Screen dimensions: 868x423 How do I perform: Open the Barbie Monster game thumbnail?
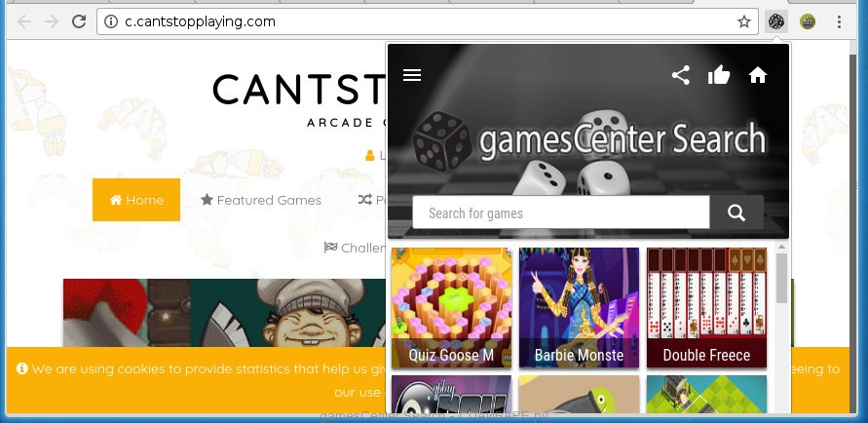coord(579,307)
